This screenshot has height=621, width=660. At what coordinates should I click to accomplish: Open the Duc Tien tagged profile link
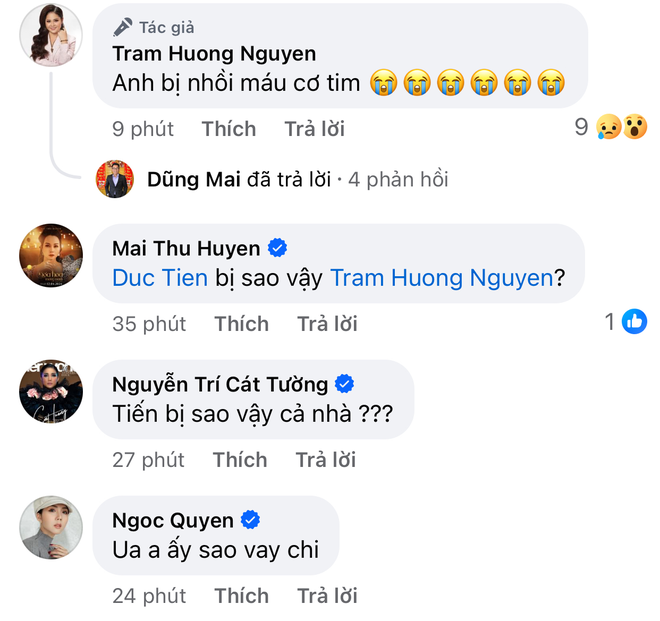(160, 278)
